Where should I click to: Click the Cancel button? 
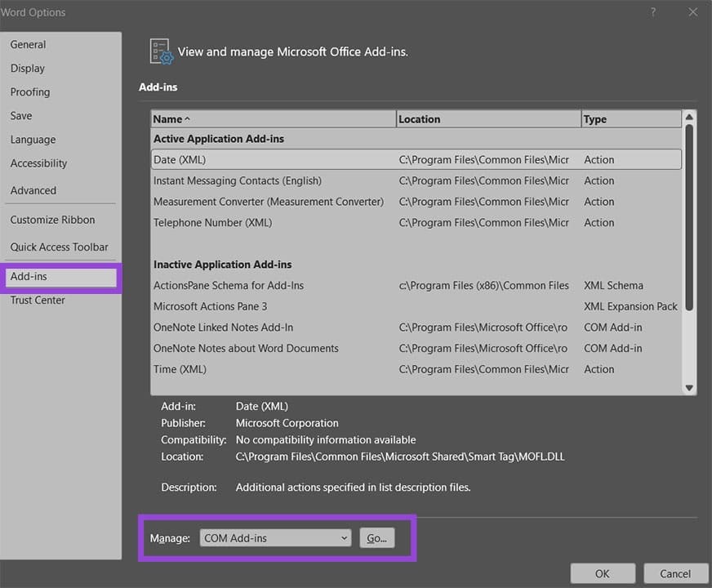click(675, 572)
